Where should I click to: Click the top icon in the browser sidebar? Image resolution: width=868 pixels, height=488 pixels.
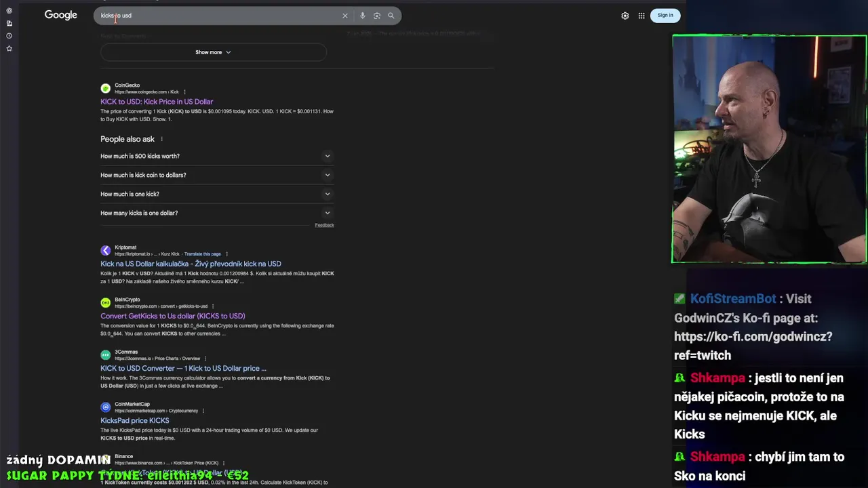9,11
